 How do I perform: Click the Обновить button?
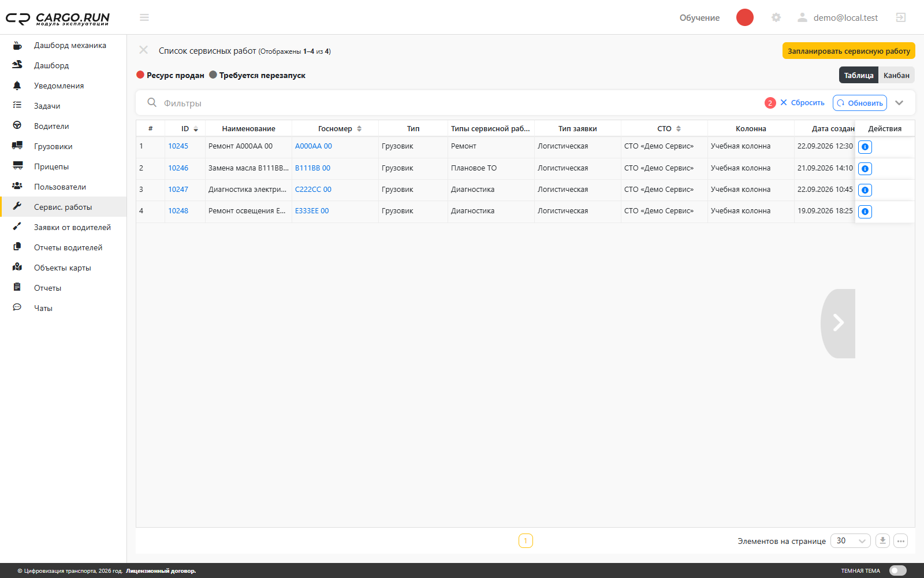pyautogui.click(x=860, y=103)
